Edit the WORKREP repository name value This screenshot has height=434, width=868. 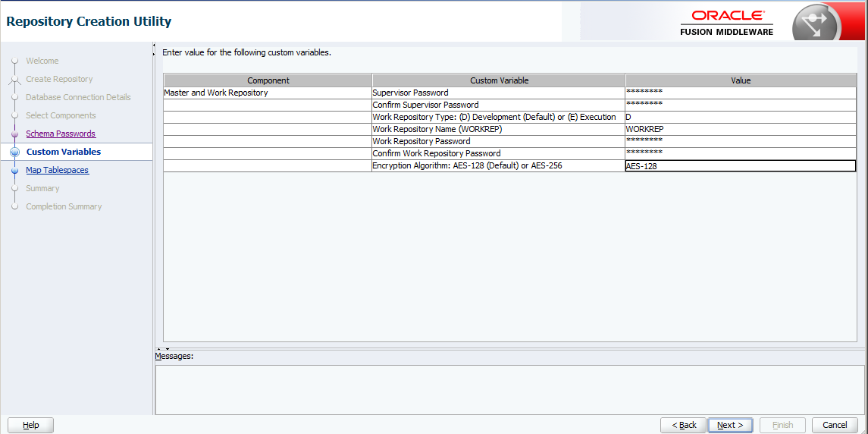(740, 129)
